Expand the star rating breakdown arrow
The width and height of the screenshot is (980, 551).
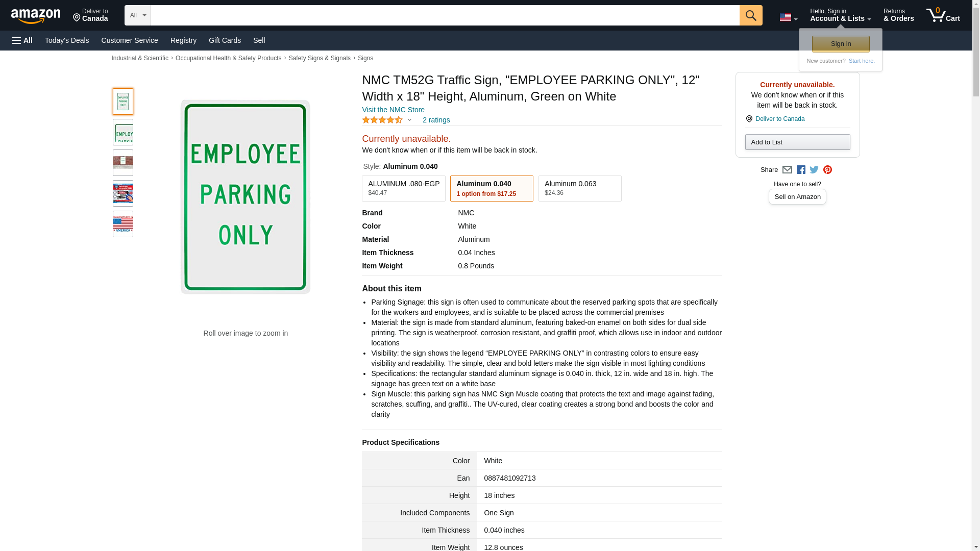tap(409, 120)
